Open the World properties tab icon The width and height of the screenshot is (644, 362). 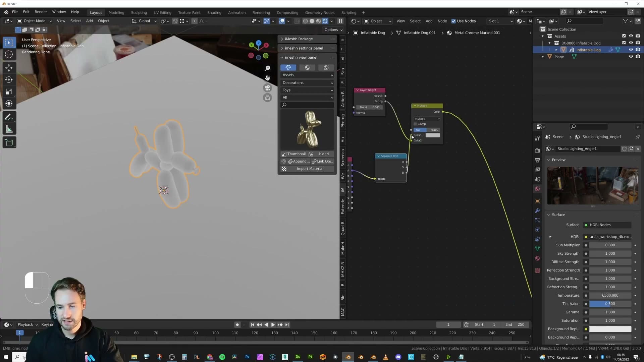coord(537,189)
